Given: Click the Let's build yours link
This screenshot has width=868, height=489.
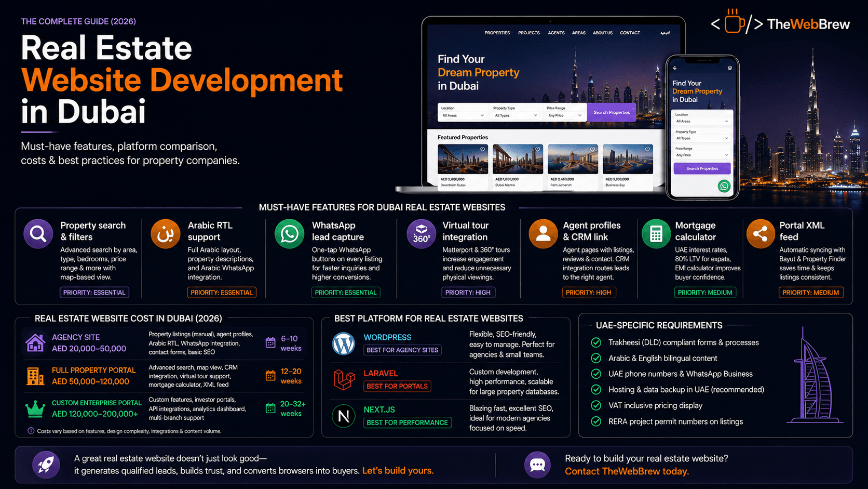Looking at the screenshot, I should click(398, 471).
